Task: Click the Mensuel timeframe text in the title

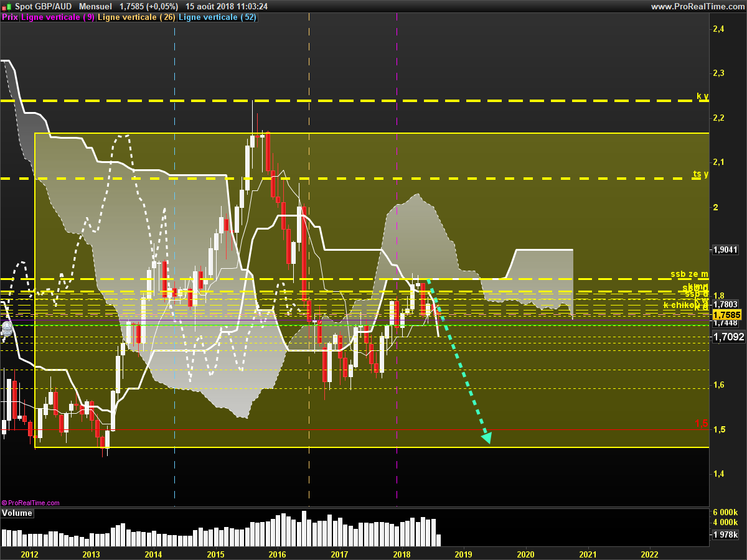Action: point(96,6)
